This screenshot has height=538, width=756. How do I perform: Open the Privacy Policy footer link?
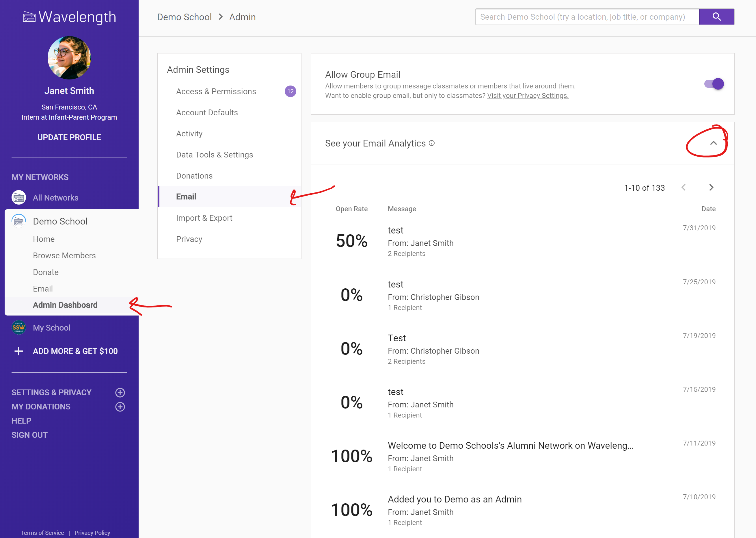tap(92, 533)
